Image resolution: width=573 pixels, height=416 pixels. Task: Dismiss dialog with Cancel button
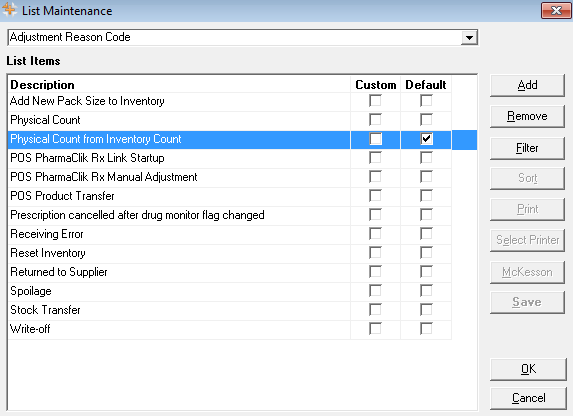coord(528,398)
